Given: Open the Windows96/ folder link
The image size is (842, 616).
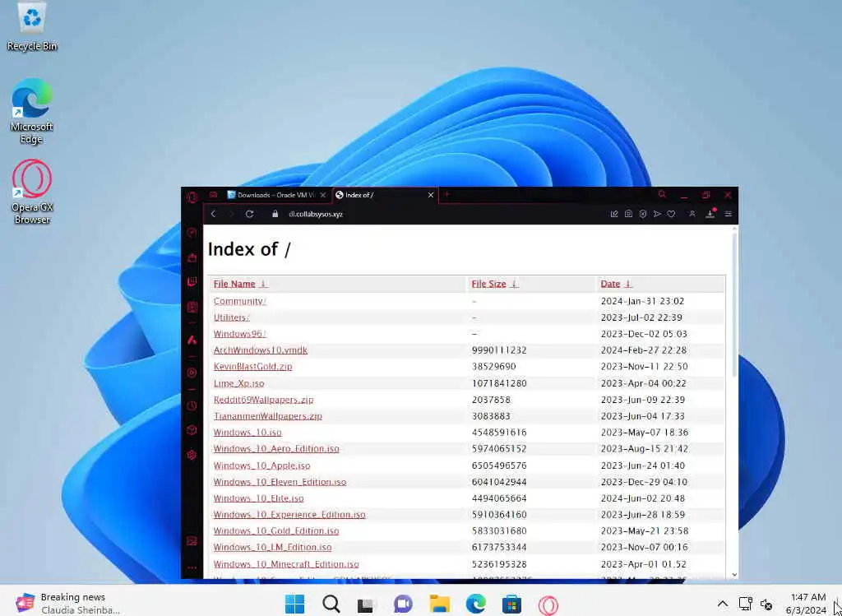Looking at the screenshot, I should pyautogui.click(x=240, y=334).
